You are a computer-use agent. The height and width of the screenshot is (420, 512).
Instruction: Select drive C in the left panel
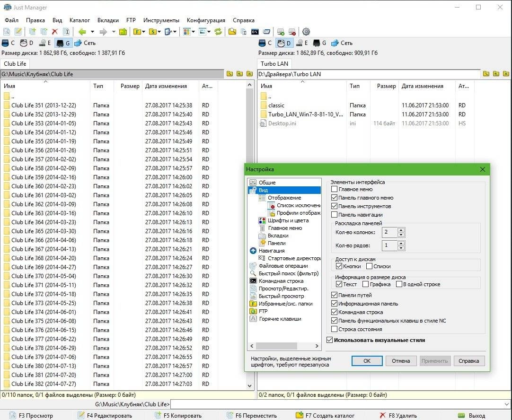(x=9, y=43)
